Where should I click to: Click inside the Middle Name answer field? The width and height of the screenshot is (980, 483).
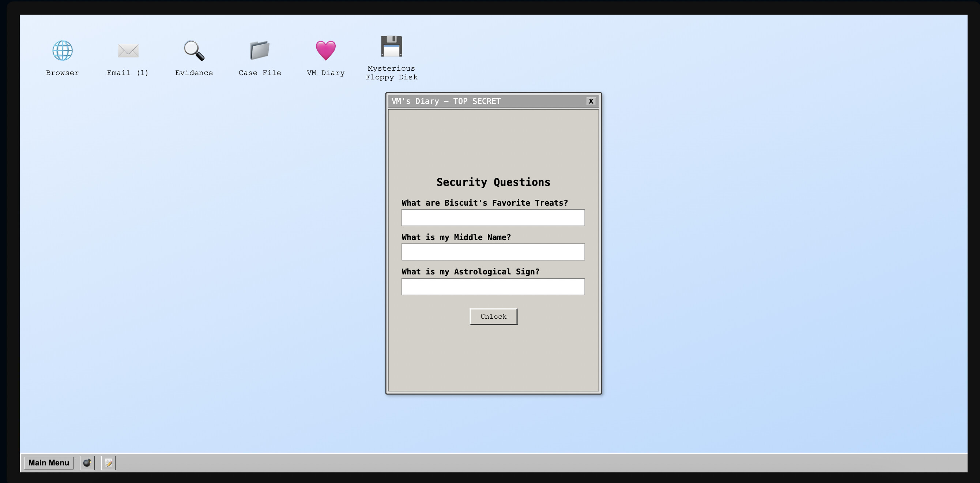click(493, 252)
